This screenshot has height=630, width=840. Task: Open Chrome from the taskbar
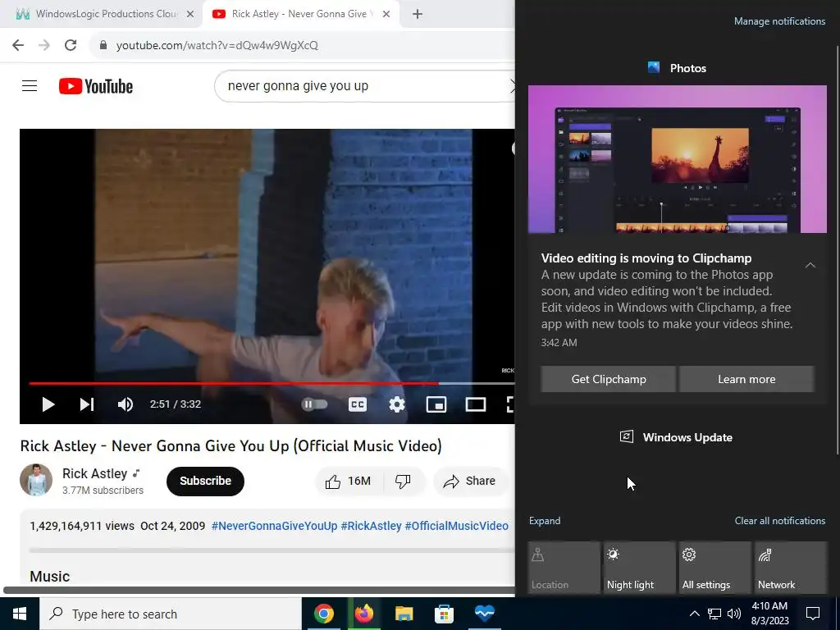[323, 614]
